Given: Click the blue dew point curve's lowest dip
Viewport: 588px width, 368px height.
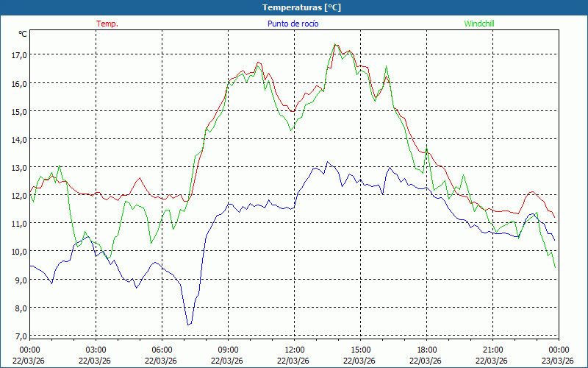Looking at the screenshot, I should click(188, 324).
